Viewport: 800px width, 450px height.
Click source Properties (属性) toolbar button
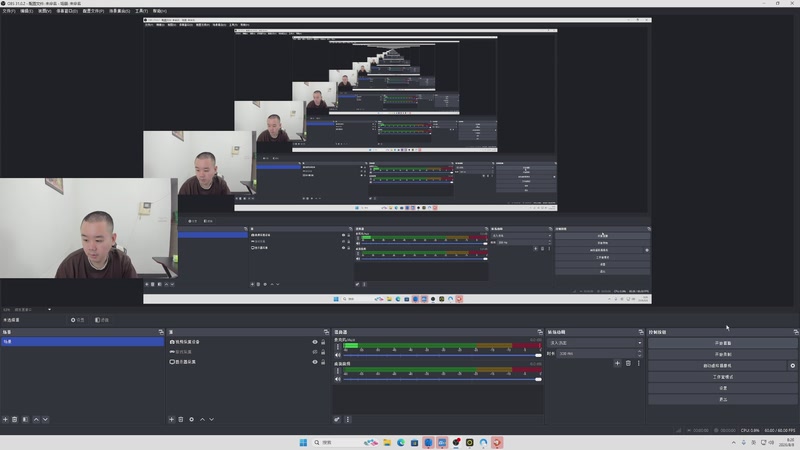78,320
